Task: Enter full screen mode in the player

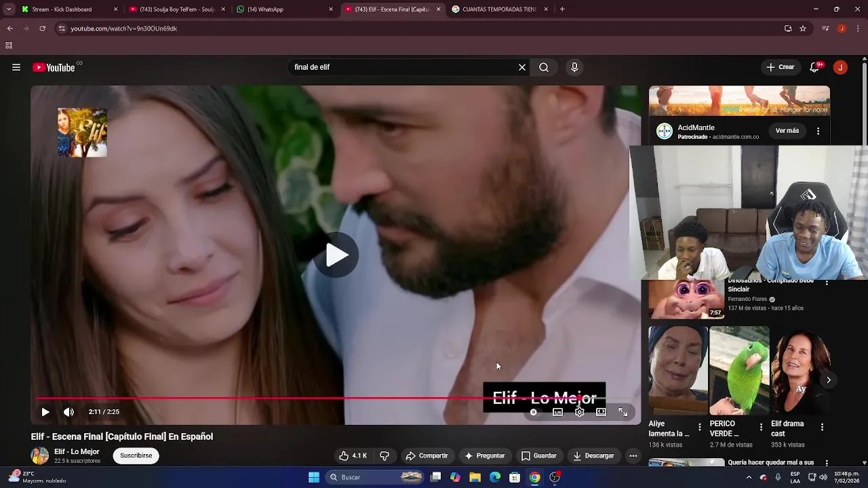Action: tap(623, 412)
